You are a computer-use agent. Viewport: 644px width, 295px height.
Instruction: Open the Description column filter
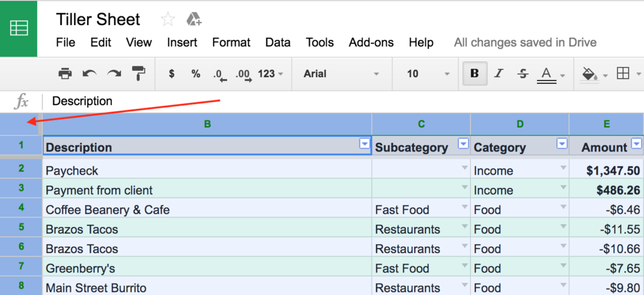[365, 144]
